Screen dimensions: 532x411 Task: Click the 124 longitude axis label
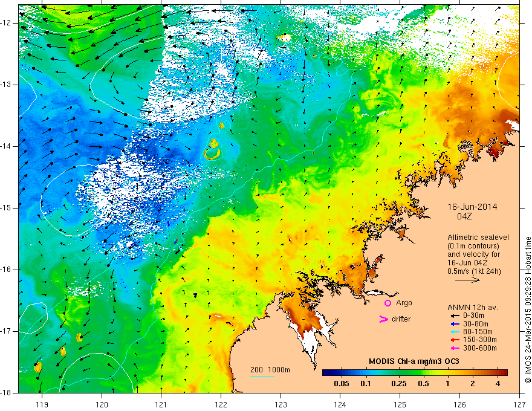pos(340,405)
